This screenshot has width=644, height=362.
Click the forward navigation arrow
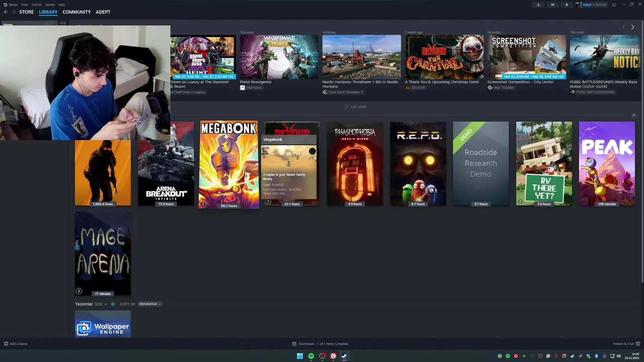(13, 12)
